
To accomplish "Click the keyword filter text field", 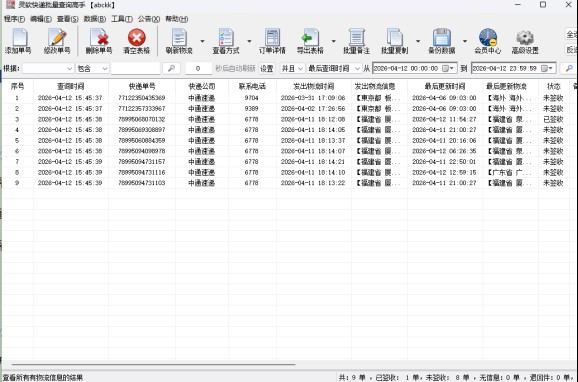I will pos(136,69).
